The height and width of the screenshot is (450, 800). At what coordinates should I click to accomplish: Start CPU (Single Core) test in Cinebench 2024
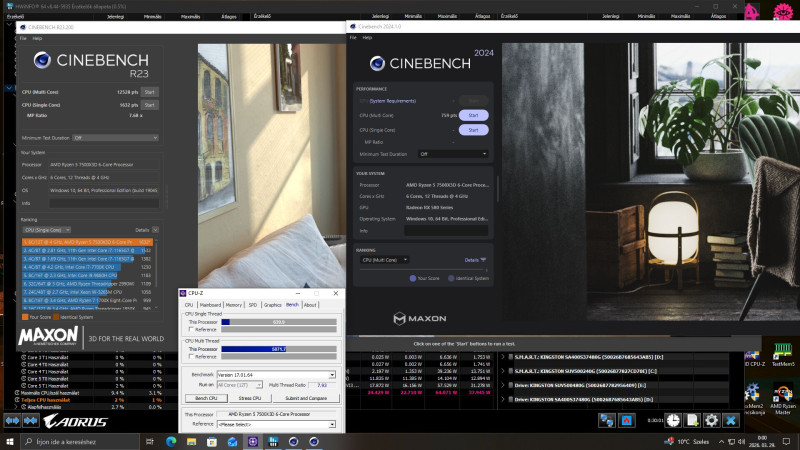[x=473, y=130]
